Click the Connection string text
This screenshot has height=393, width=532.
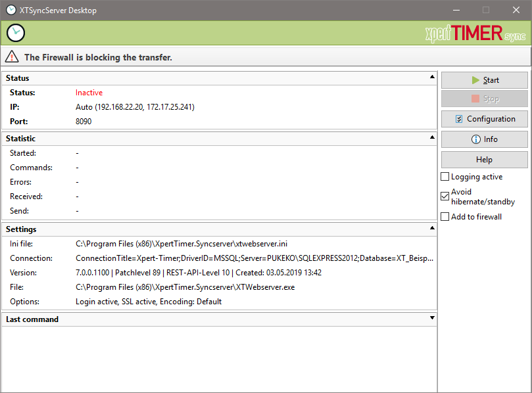[x=254, y=258]
